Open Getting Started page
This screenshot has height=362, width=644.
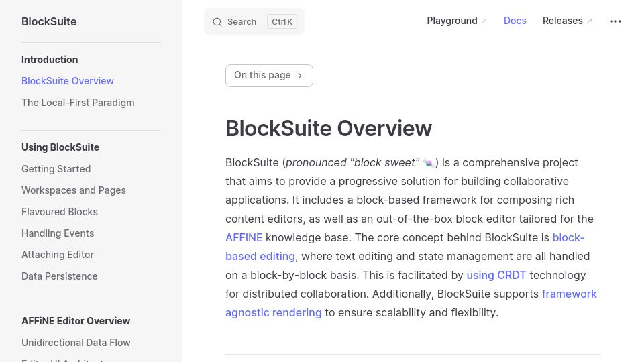point(56,169)
